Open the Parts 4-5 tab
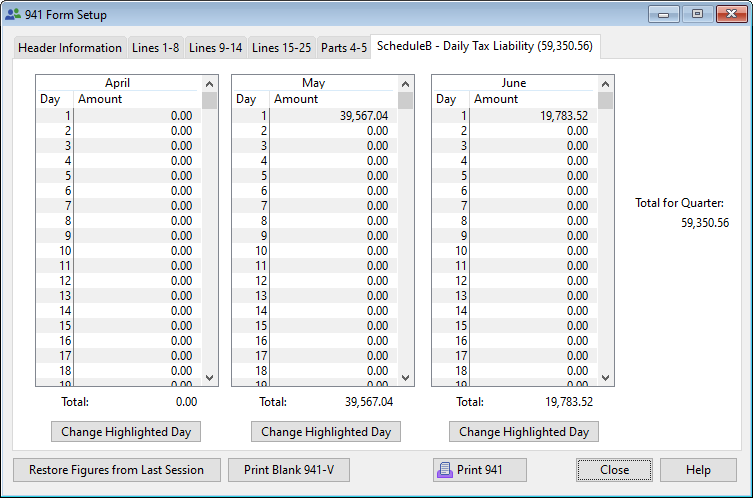The width and height of the screenshot is (753, 498). [x=343, y=48]
